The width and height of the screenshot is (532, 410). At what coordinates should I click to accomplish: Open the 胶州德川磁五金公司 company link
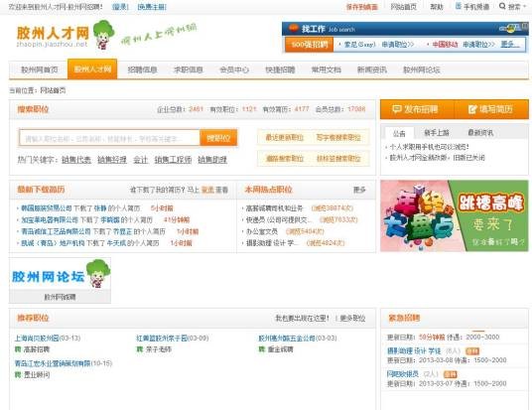(x=287, y=339)
